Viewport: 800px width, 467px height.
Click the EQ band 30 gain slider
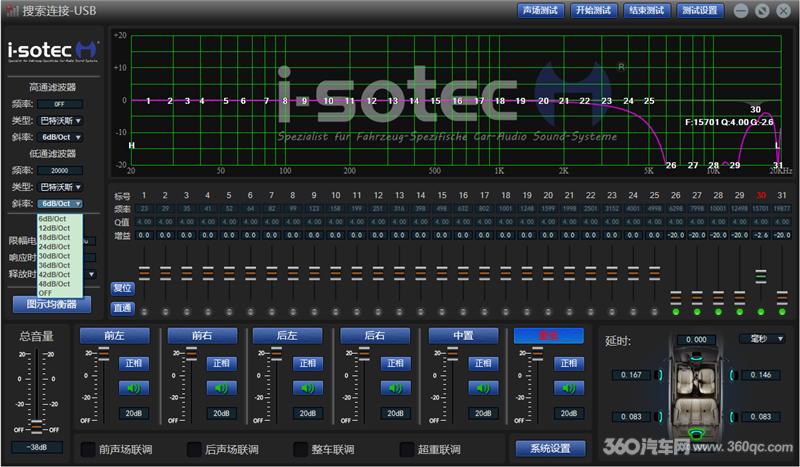(761, 276)
